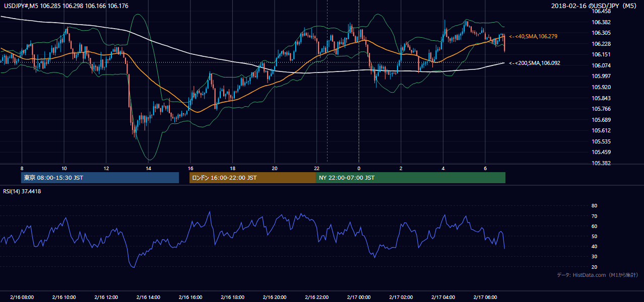Viewport: 644px width, 302px height.
Task: Click the 2/16 22:00 date label
Action: tap(316, 297)
